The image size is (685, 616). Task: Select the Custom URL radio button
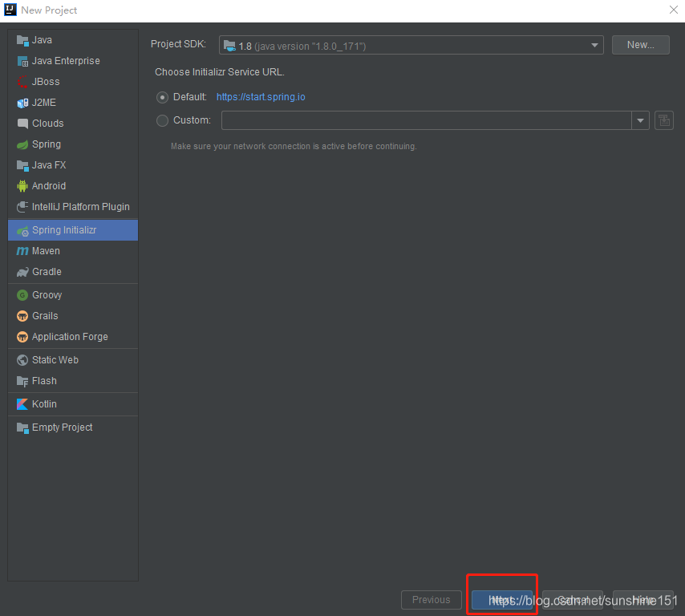pos(163,120)
